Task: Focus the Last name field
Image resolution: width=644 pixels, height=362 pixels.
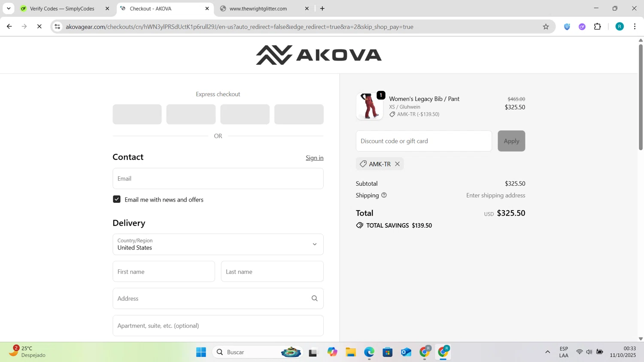Action: pyautogui.click(x=272, y=271)
